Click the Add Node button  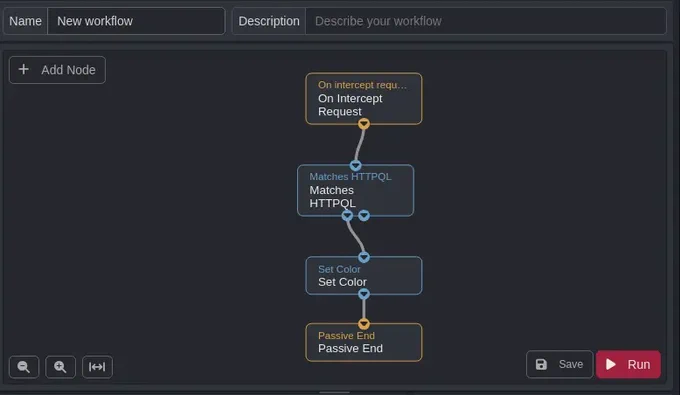57,70
